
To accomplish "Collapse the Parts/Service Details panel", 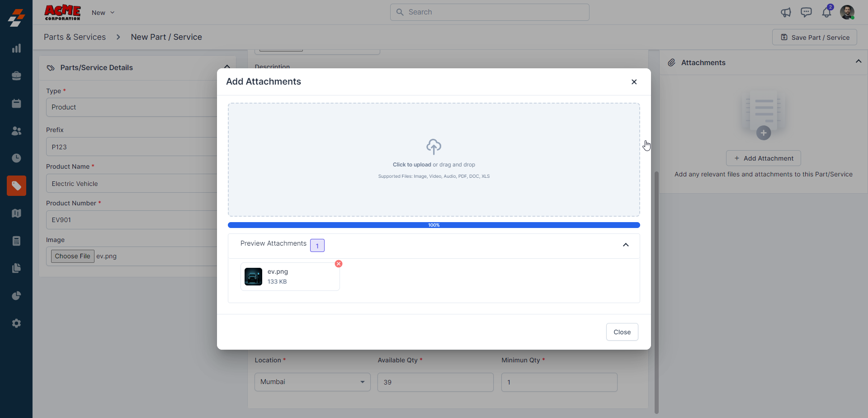I will pyautogui.click(x=227, y=67).
